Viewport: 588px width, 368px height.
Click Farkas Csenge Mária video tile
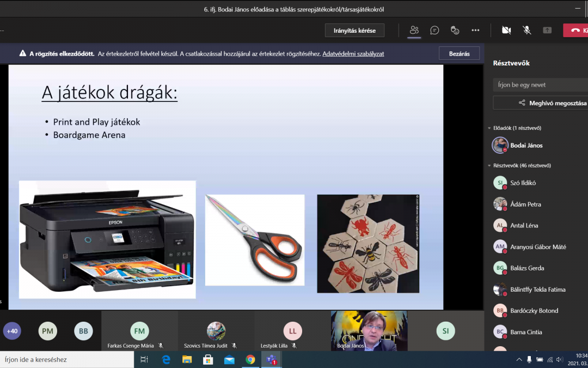139,331
